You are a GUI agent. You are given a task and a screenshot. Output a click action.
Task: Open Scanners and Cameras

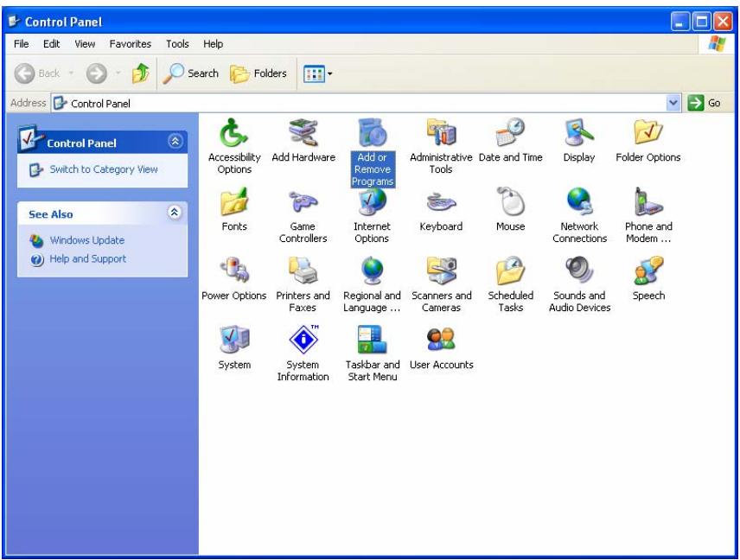tap(441, 284)
